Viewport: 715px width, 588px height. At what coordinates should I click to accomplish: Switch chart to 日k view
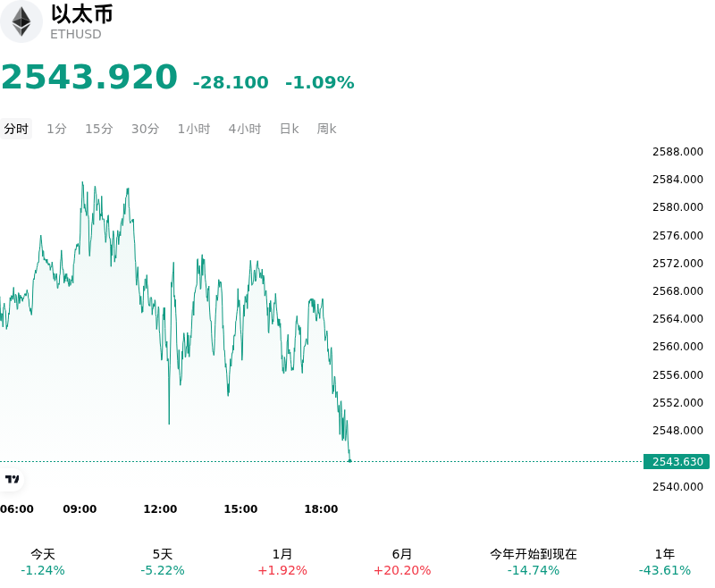289,129
